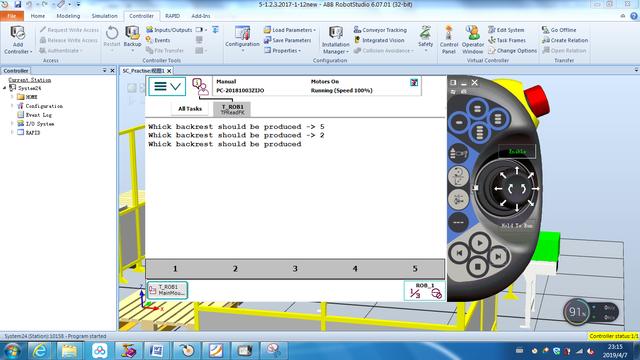
Task: Select the T_ROB1 task tab
Action: point(232,109)
